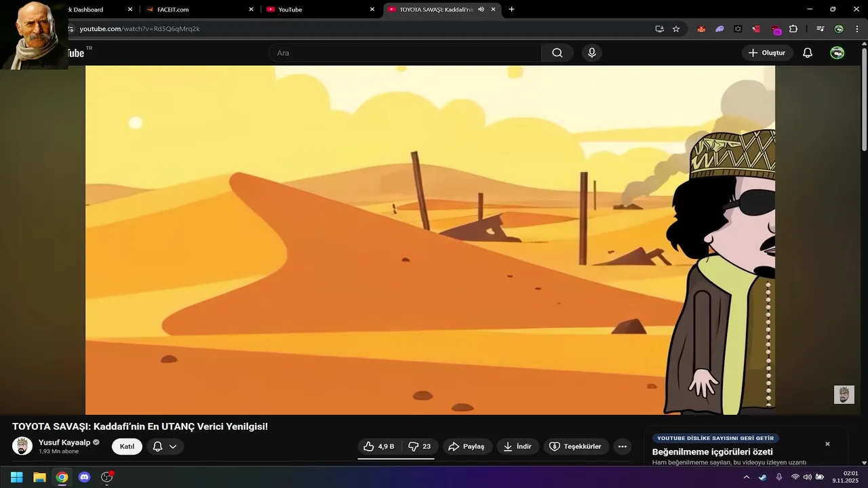The height and width of the screenshot is (488, 868).
Task: Open the red extension with 75 badge
Action: (x=775, y=30)
